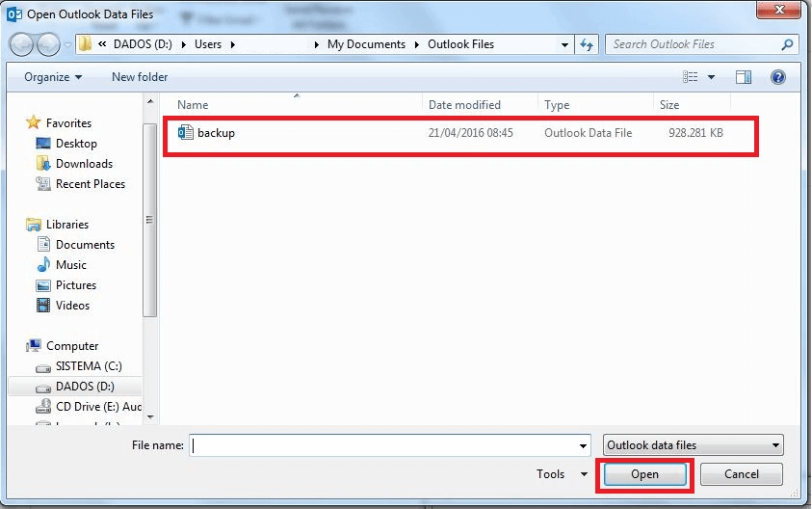
Task: Click the Pictures library icon
Action: click(x=43, y=285)
